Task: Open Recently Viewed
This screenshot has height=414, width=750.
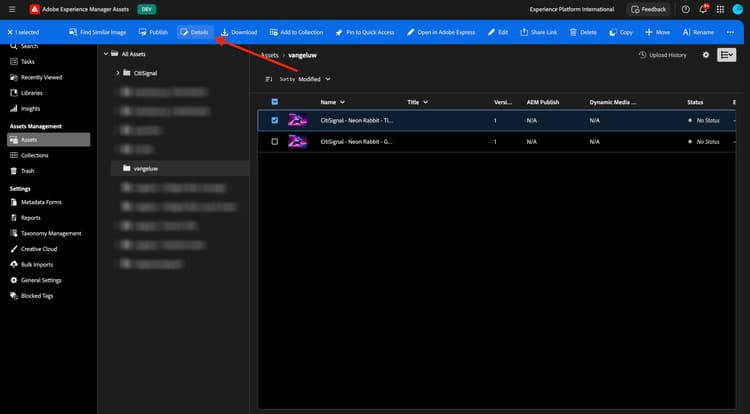Action: (36, 77)
